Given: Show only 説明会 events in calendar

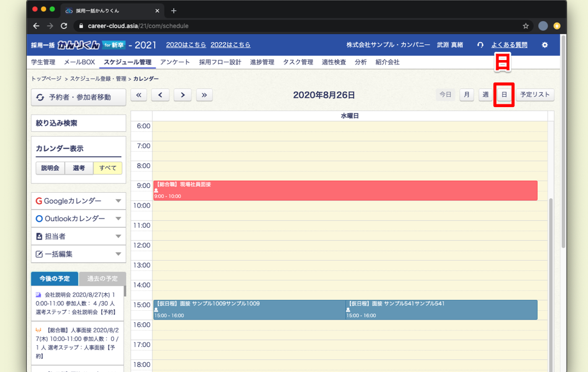Looking at the screenshot, I should point(50,168).
